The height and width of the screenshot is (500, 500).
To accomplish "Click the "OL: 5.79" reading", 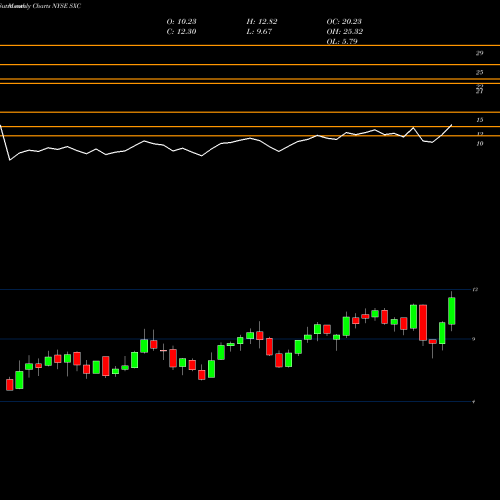I will pos(342,42).
